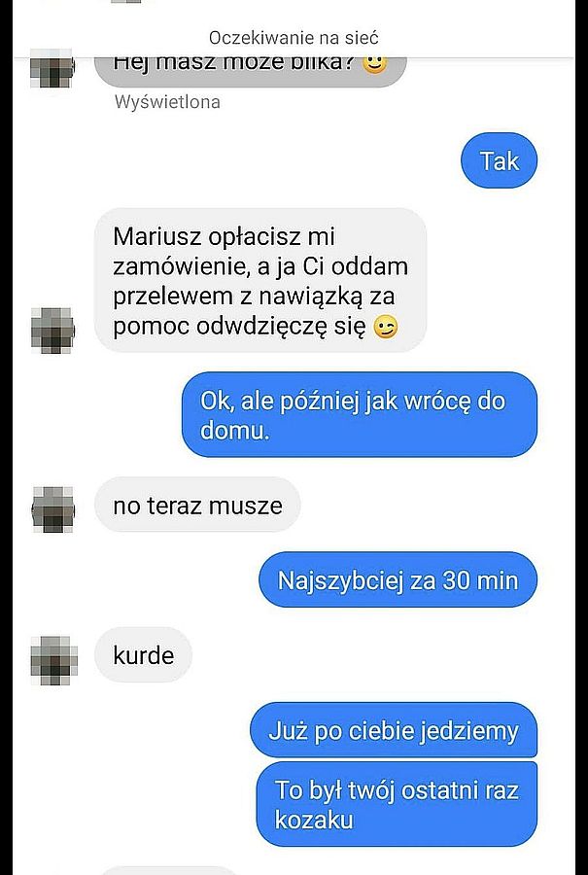Select the "Mariusz opłacisz mi zamówienie" message
588x875 pixels.
coord(260,280)
